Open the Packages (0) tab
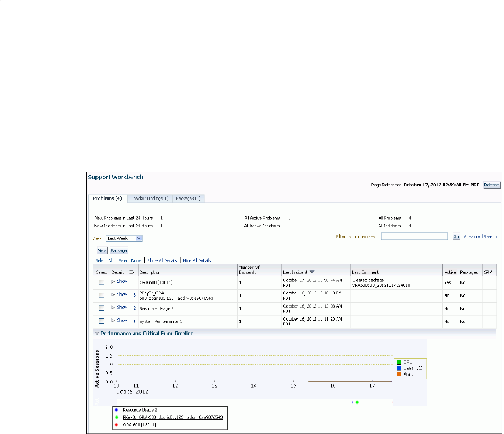The image size is (504, 434). (189, 198)
